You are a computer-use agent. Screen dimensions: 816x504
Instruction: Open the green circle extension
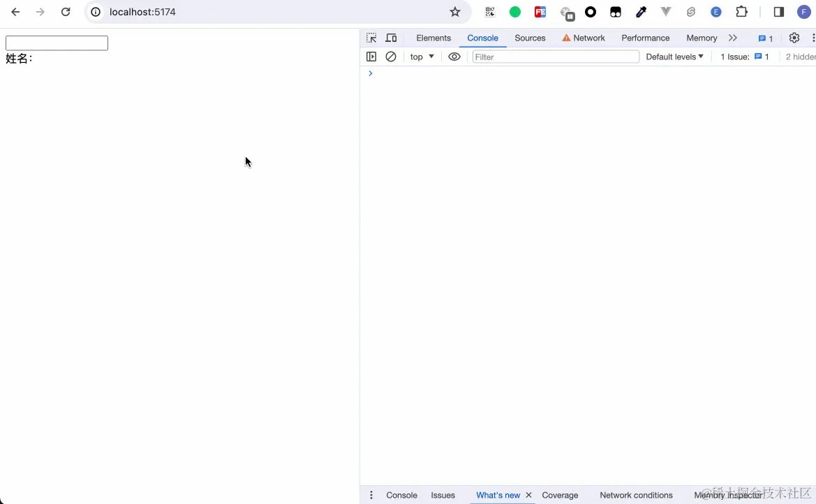(515, 12)
